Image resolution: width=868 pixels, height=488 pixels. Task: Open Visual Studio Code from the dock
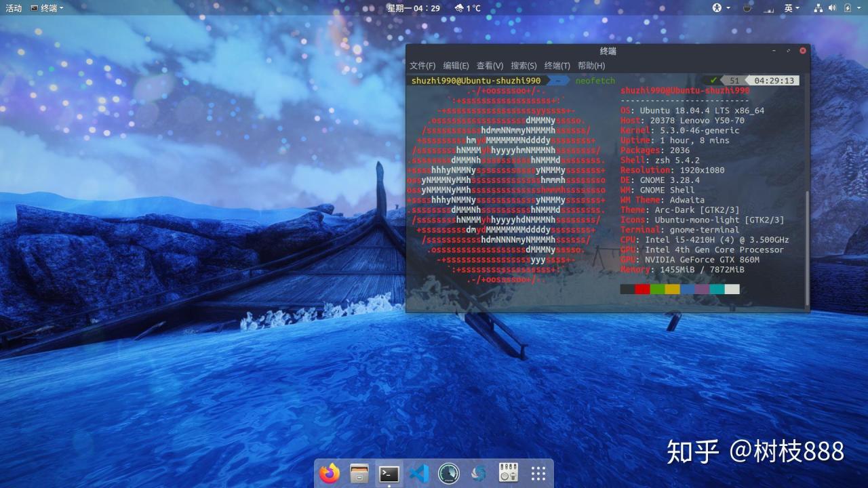pos(419,473)
